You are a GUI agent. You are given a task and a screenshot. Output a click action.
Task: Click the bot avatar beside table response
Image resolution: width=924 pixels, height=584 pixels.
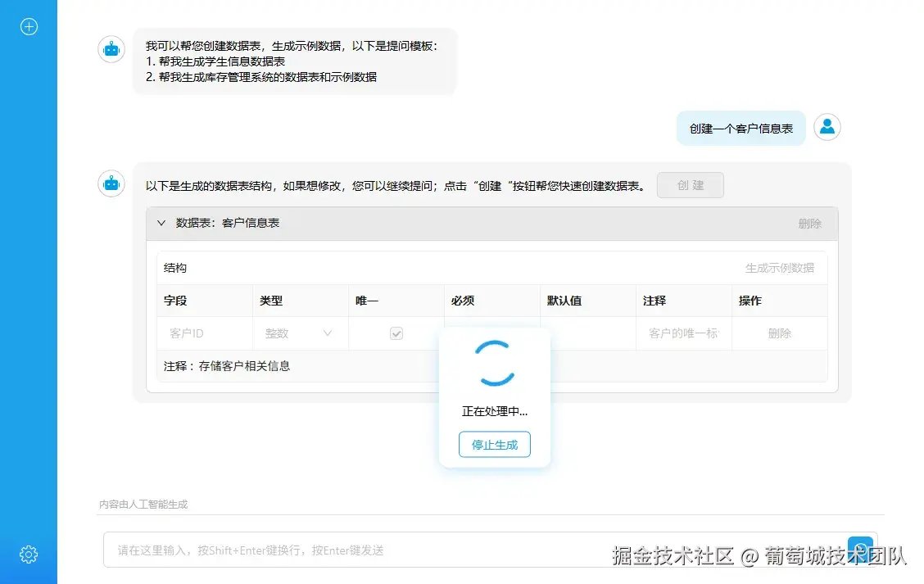click(x=111, y=183)
